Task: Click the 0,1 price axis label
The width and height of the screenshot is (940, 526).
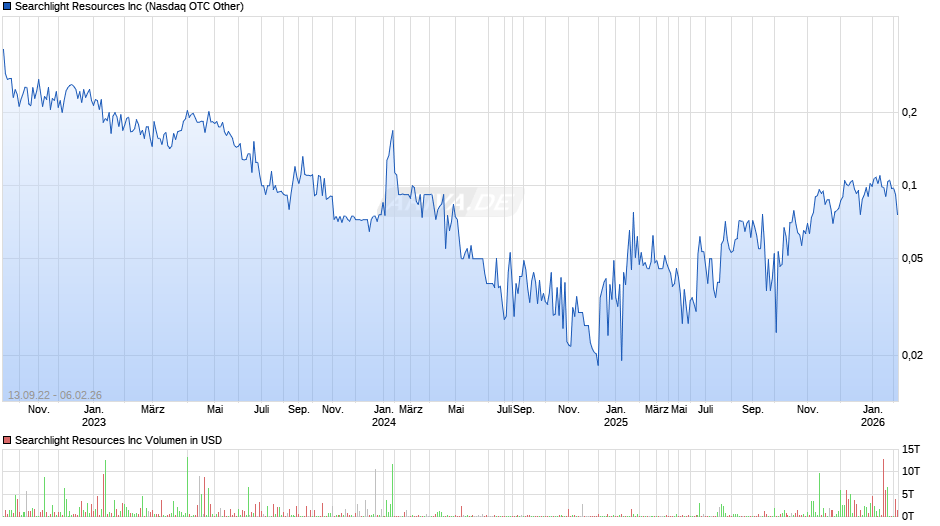Action: click(x=909, y=185)
